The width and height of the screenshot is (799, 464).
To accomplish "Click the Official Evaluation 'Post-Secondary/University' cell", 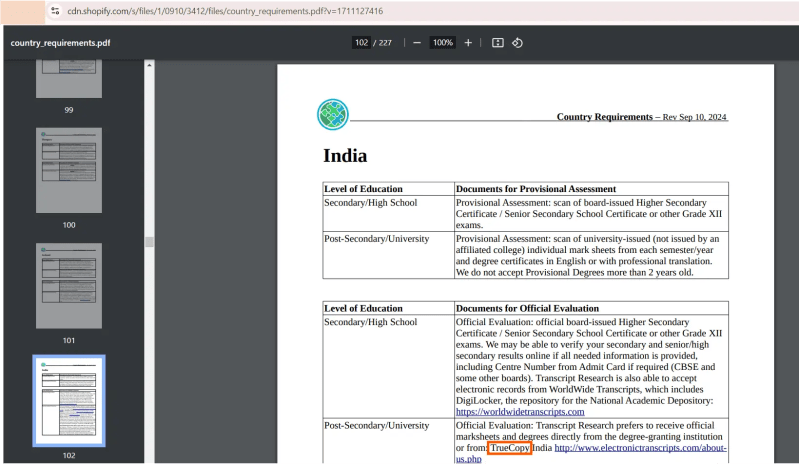I will 388,441.
